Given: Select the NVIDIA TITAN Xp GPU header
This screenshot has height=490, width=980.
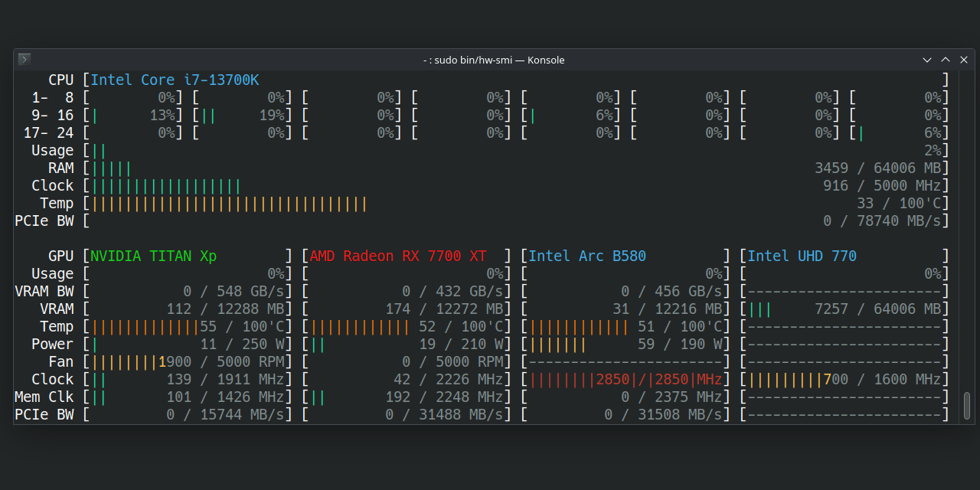Looking at the screenshot, I should point(154,256).
